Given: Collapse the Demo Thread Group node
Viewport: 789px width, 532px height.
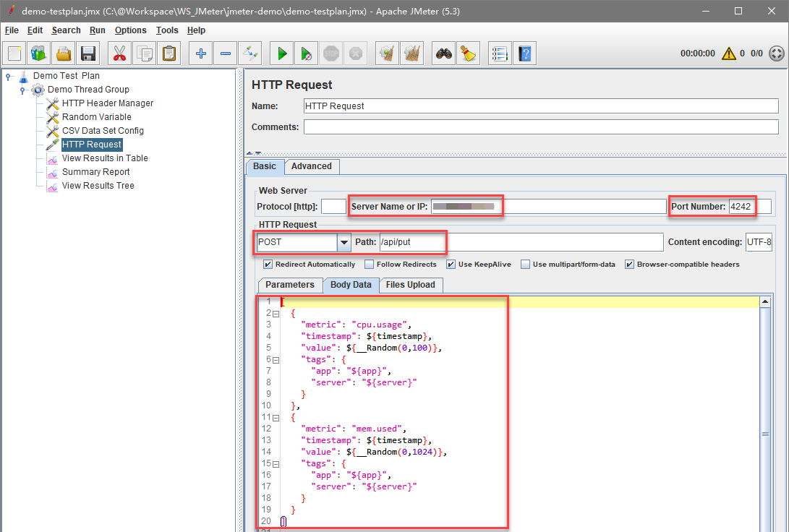Looking at the screenshot, I should 22,90.
